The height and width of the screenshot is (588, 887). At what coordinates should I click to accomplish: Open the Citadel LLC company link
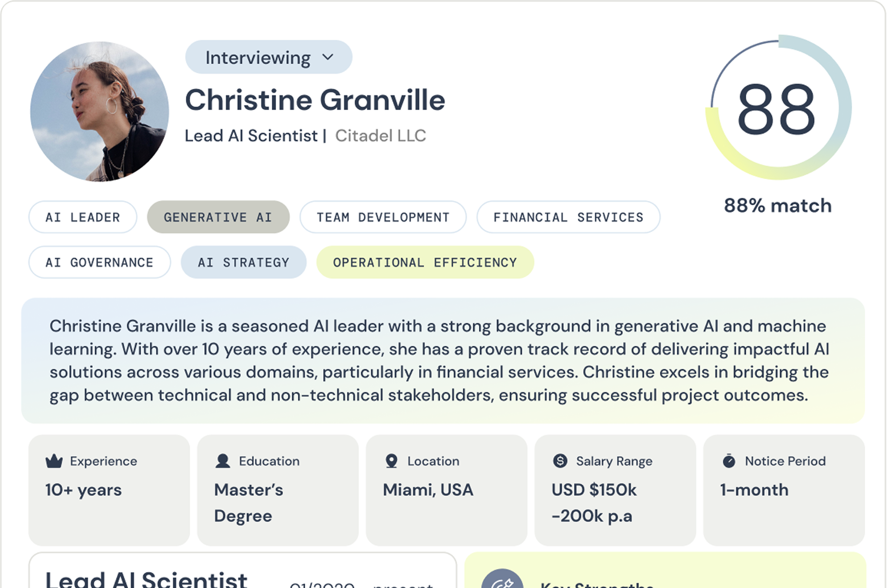point(380,135)
